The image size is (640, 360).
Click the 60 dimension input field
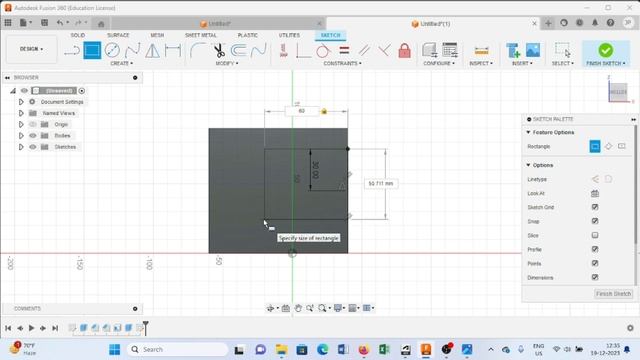click(302, 111)
